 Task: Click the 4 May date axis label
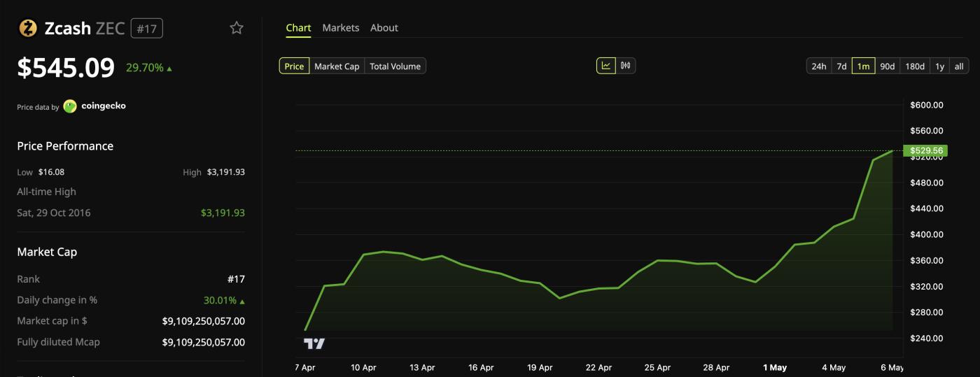[x=834, y=367]
